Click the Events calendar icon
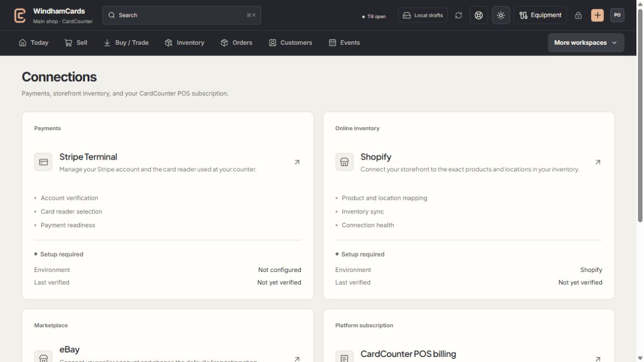 pos(332,43)
